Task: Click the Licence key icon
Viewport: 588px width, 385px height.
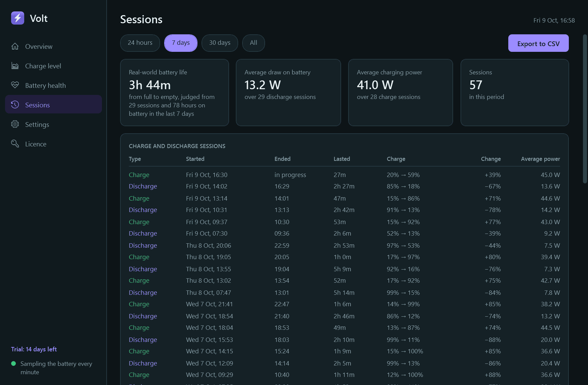Action: pos(15,144)
